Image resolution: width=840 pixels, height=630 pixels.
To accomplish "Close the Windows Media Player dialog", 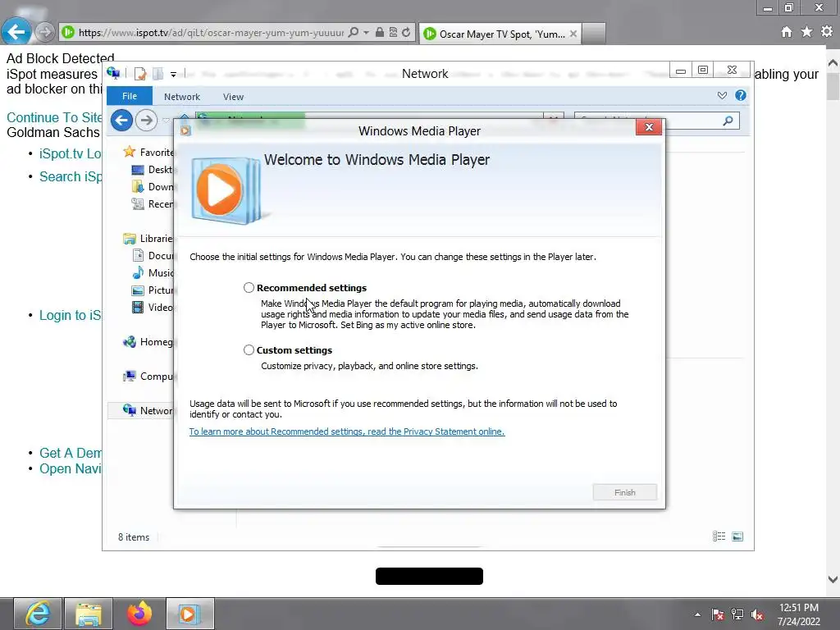I will click(x=649, y=127).
